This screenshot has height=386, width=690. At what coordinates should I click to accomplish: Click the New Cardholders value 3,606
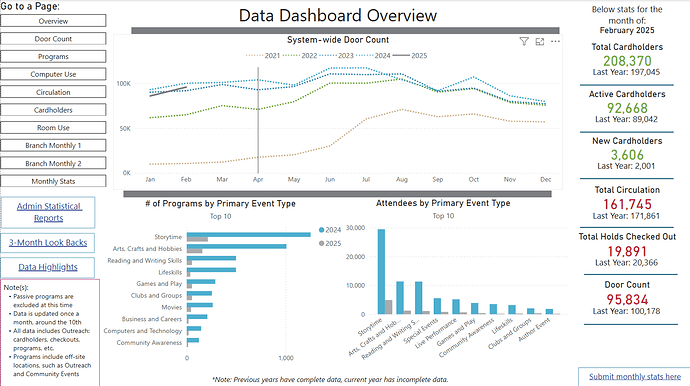click(x=627, y=155)
